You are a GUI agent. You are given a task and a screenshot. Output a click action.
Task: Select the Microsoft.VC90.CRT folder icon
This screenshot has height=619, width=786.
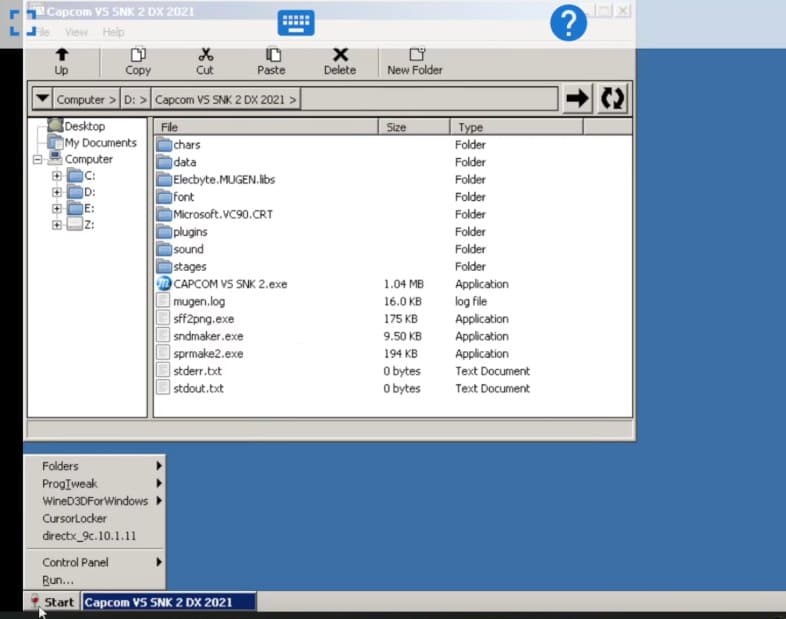(164, 215)
